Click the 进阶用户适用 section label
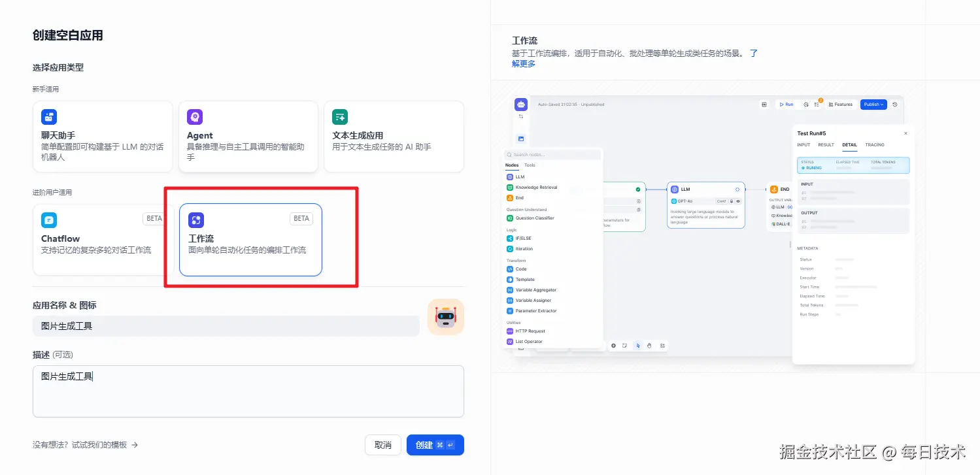Screen dimensions: 980x475 (52, 193)
